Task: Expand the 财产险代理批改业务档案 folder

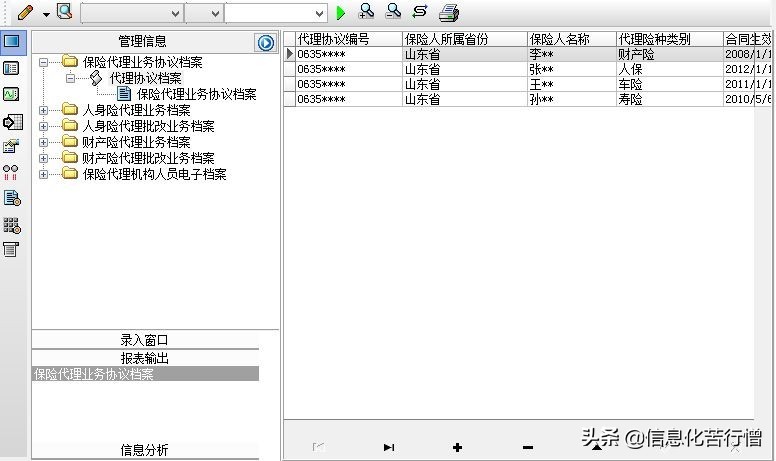Action: [x=44, y=158]
